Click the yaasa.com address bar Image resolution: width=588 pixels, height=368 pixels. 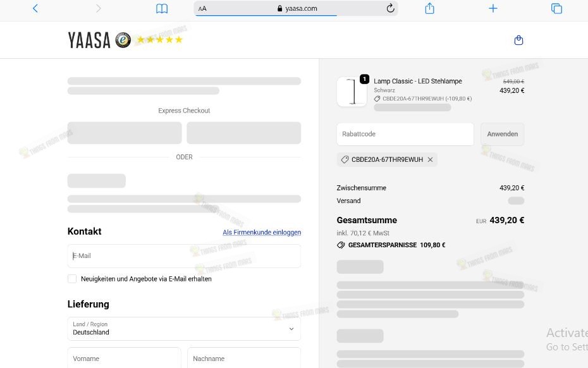pyautogui.click(x=296, y=8)
